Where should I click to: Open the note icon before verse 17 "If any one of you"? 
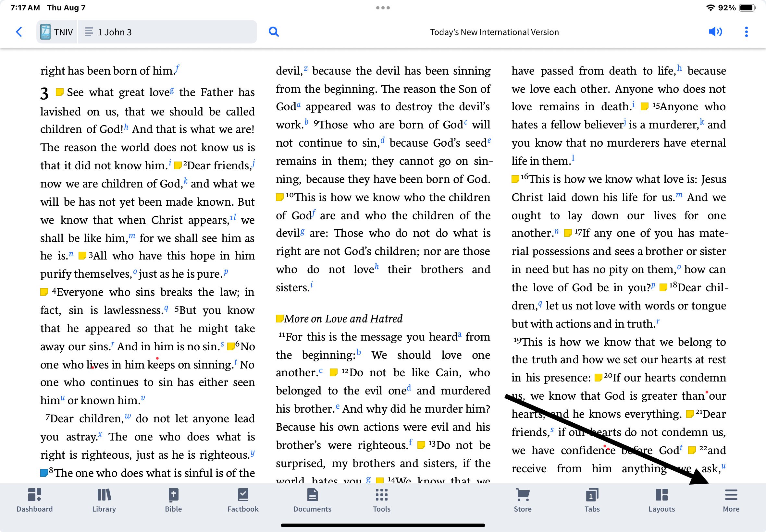[568, 233]
